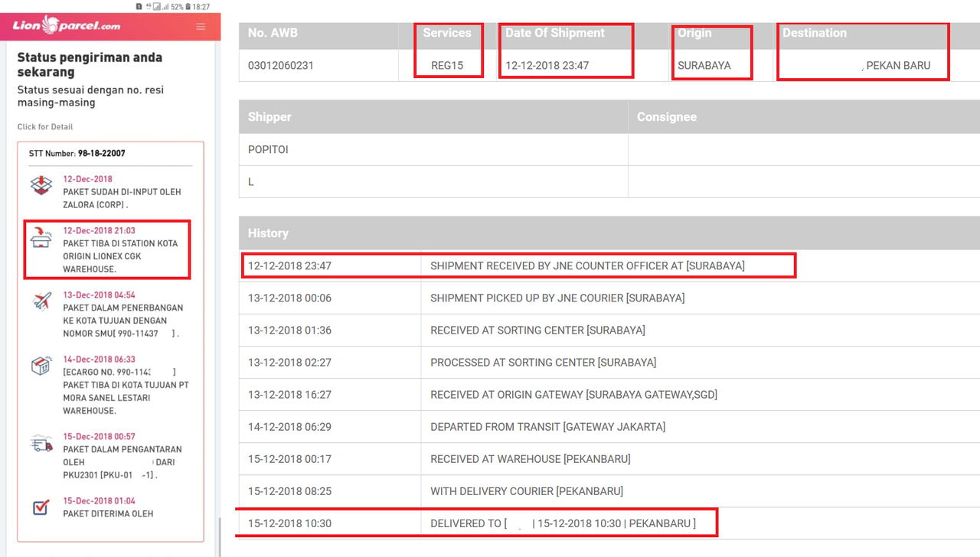Click the PEKAN BARU destination cell

[x=898, y=65]
